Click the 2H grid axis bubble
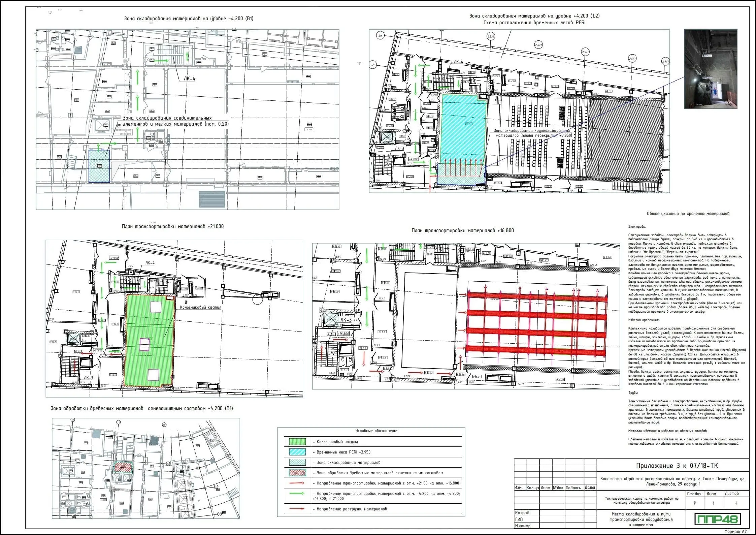 [x=380, y=36]
